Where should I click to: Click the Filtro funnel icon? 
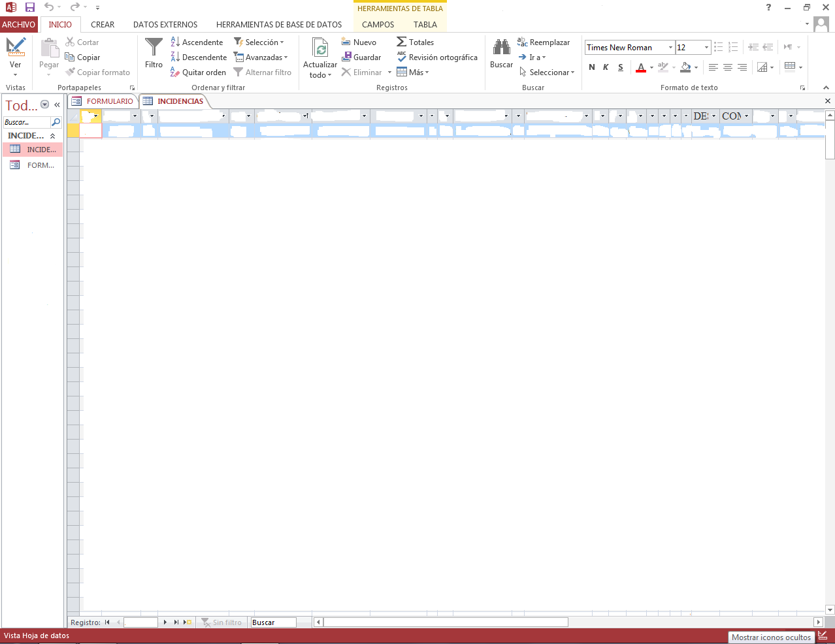point(154,47)
